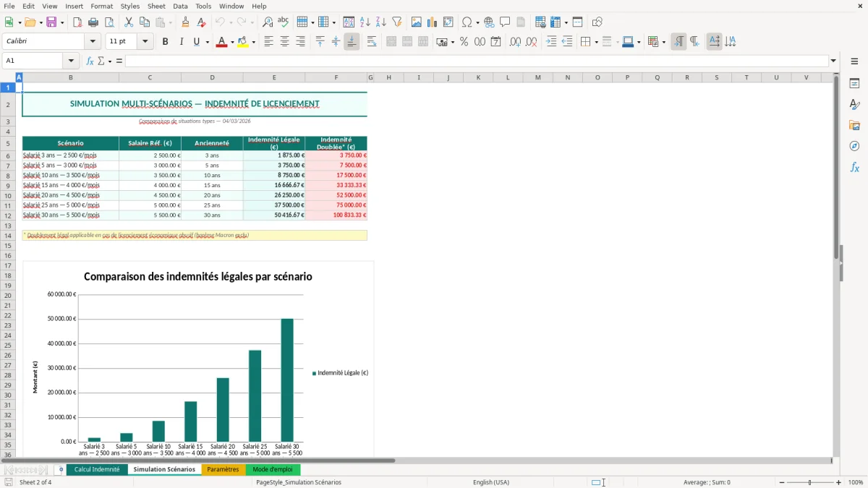Click the Export as PDF icon

tap(77, 22)
